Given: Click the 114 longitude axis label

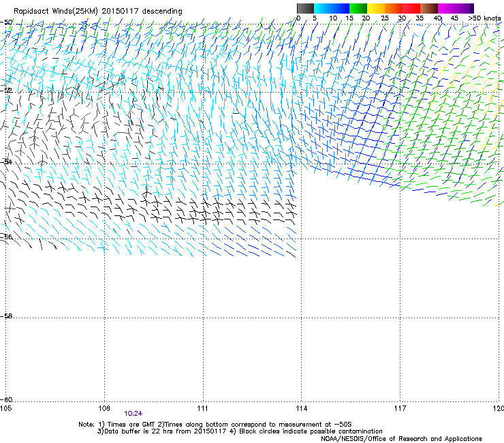Looking at the screenshot, I should point(301,408).
